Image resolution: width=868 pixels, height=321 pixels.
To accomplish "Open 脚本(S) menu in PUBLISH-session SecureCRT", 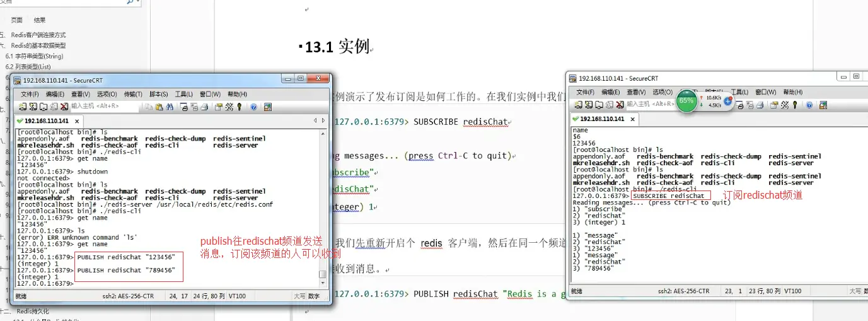I will coord(159,94).
